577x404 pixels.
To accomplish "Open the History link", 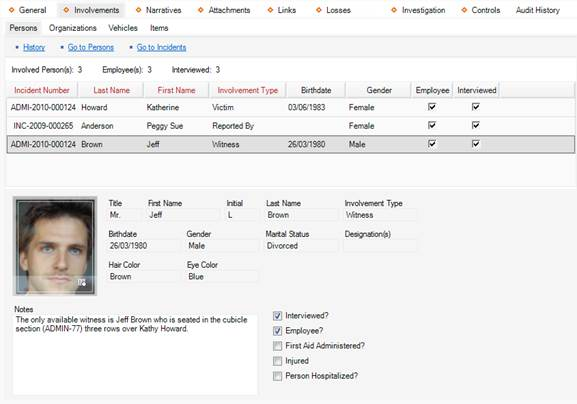I will click(34, 47).
